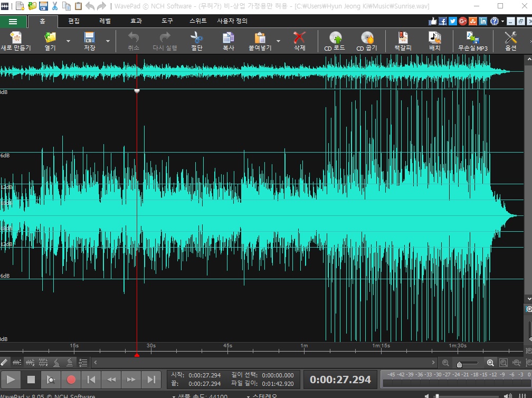Play the audio with the Play button
Screen dimensions: 532x398
[11, 380]
